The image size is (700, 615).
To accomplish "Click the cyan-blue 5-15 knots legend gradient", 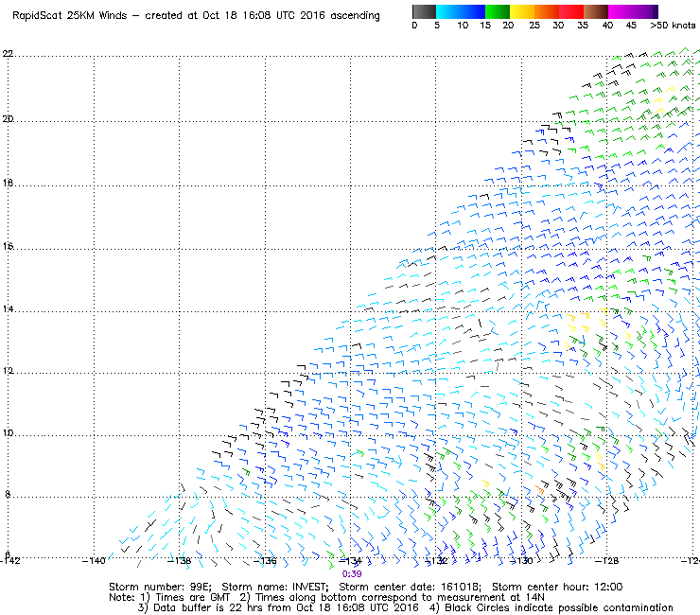I will point(461,11).
